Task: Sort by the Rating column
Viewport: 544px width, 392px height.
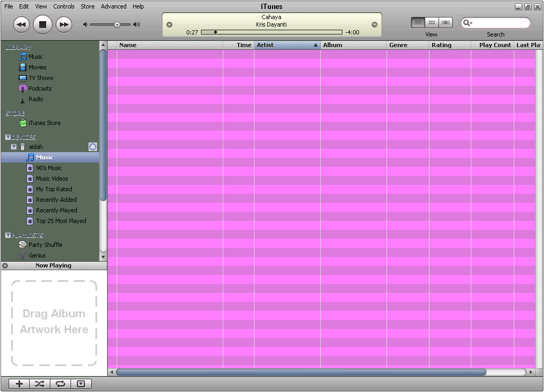Action: (x=450, y=45)
